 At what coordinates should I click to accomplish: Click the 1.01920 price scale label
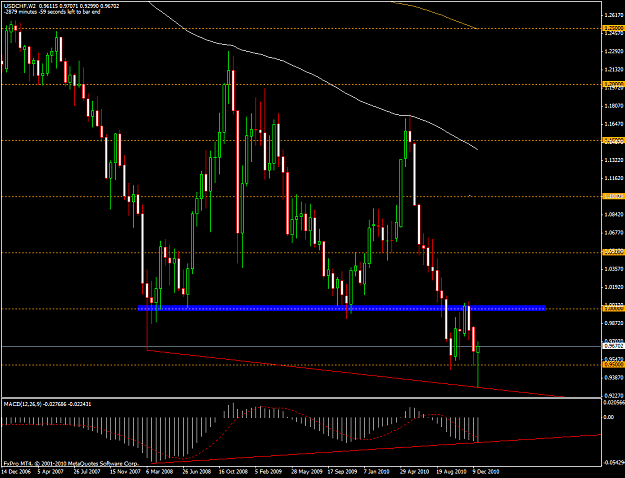click(614, 287)
